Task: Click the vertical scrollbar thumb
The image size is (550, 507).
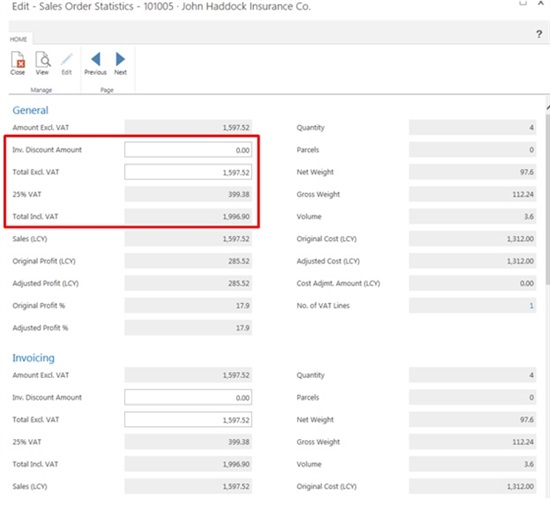Action: [x=548, y=199]
